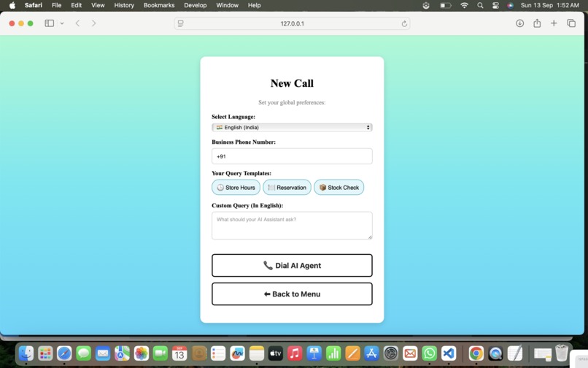588x368 pixels.
Task: Open Calendar from the Dock
Action: (x=179, y=353)
